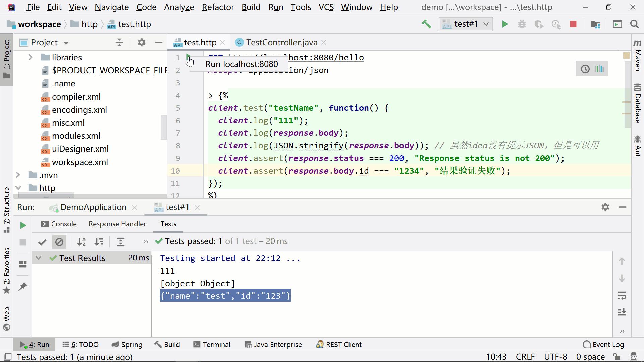Sort test results alphabetically
The width and height of the screenshot is (644, 362).
click(82, 242)
